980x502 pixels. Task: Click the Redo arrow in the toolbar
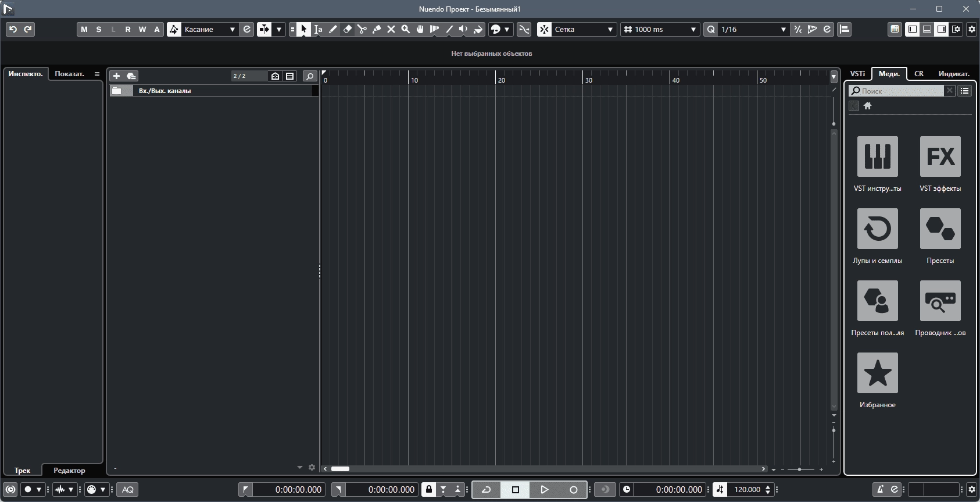point(27,29)
